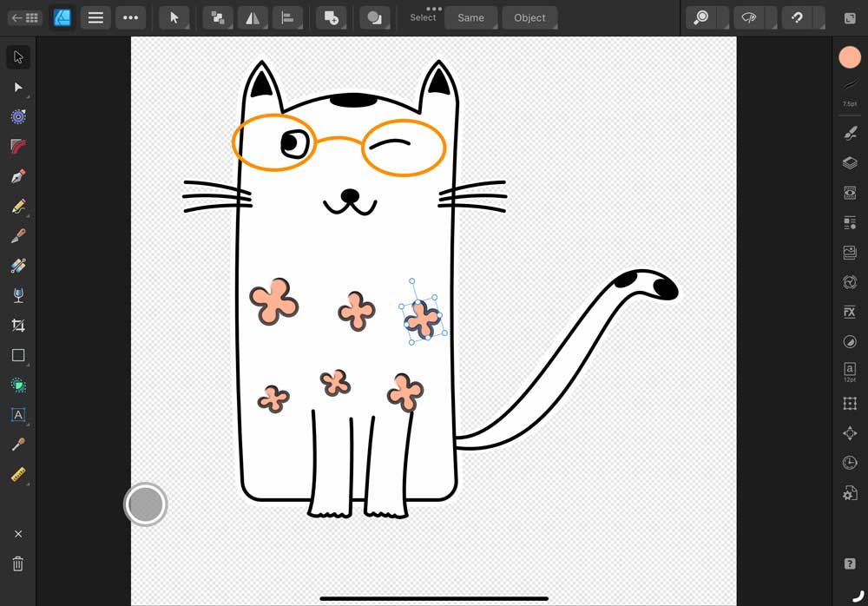Open the Select Object menu
The height and width of the screenshot is (606, 868).
529,17
